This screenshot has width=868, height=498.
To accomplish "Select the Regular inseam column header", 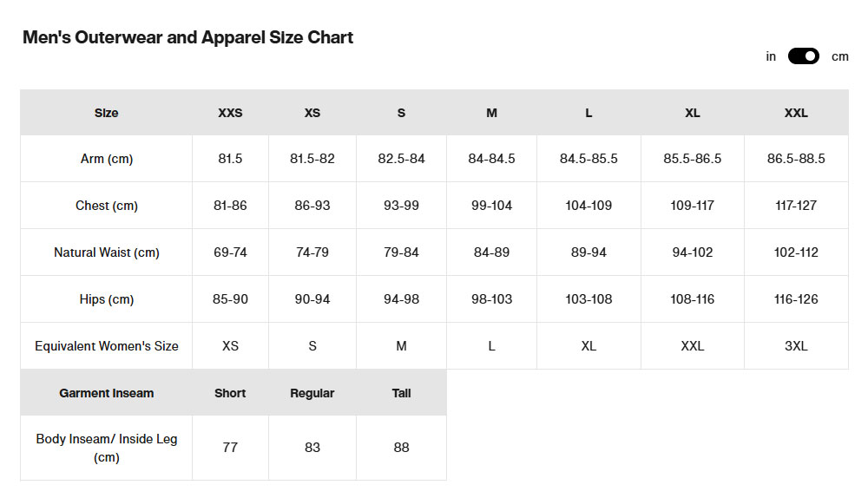I will coord(312,393).
